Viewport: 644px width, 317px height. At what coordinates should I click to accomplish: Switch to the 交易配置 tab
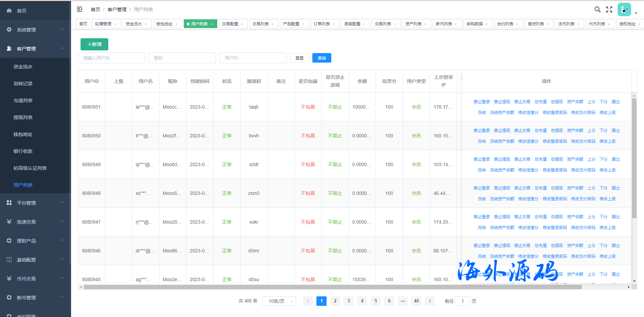coord(230,24)
